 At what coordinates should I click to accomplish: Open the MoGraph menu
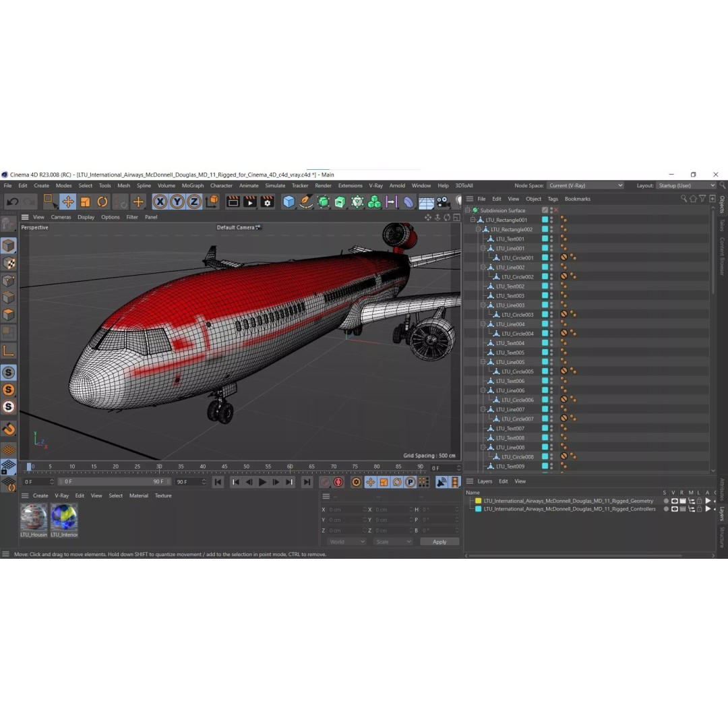[193, 186]
